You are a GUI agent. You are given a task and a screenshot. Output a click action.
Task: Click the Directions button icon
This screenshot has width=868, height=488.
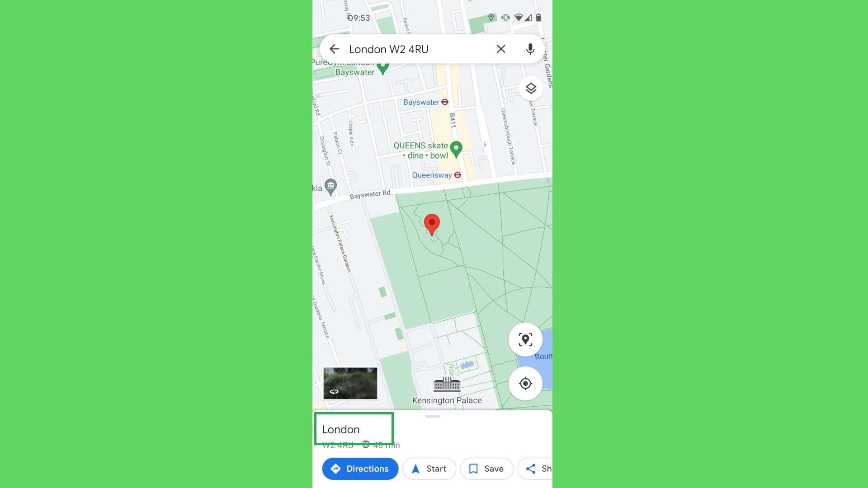tap(336, 468)
